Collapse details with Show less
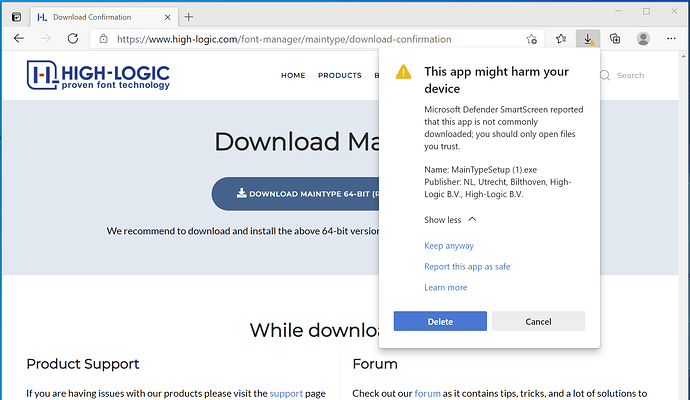Viewport: 690px width, 400px height. (x=450, y=219)
